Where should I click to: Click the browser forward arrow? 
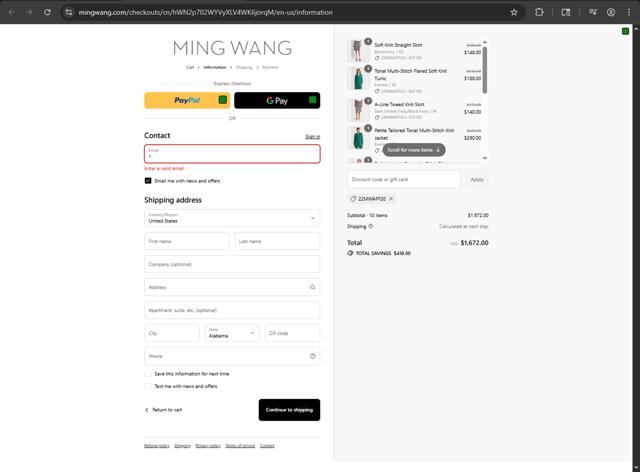pos(29,12)
